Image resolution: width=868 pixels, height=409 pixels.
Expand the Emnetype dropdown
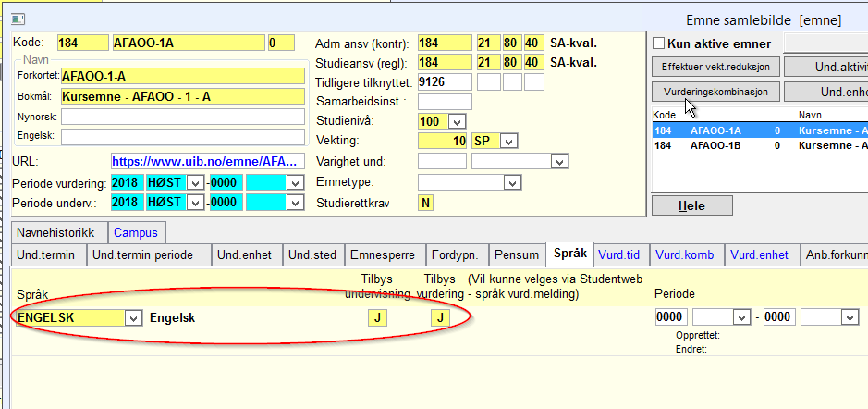pos(508,182)
